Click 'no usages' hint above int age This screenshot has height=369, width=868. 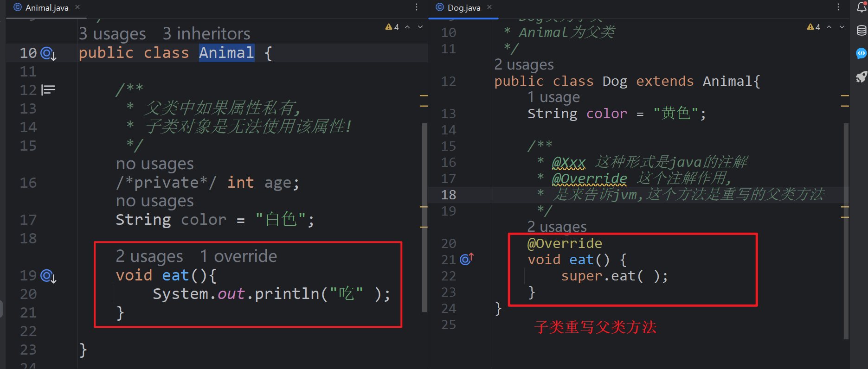(x=154, y=164)
